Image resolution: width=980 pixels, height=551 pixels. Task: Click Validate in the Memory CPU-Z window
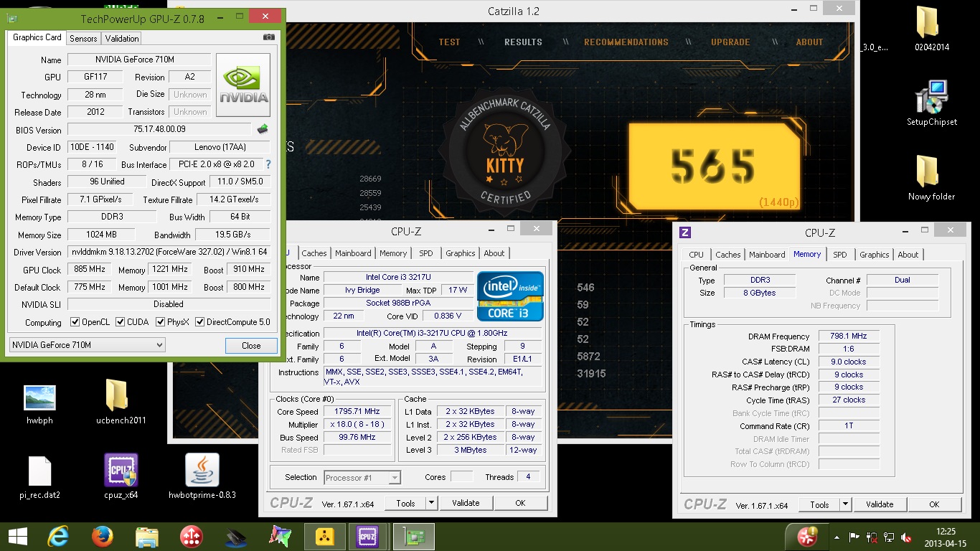(x=880, y=505)
